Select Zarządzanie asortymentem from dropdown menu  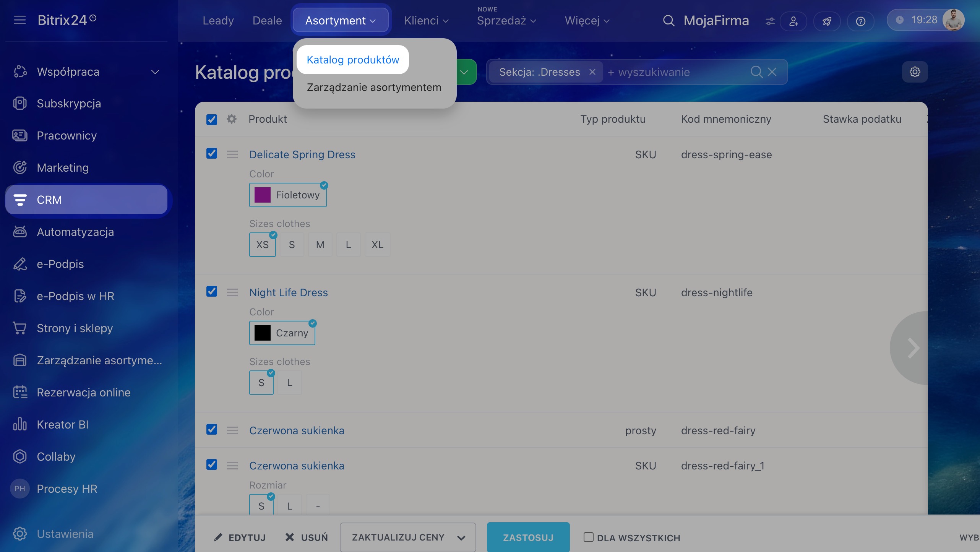pyautogui.click(x=374, y=88)
